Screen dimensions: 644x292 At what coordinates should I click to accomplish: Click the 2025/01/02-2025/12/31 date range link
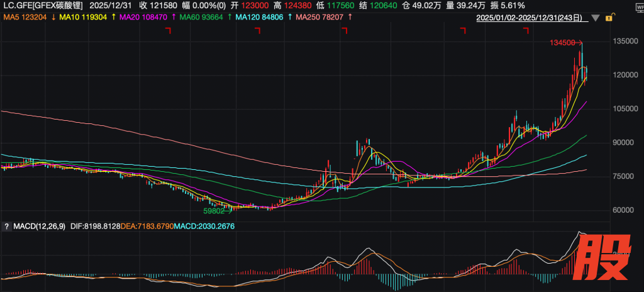click(533, 19)
